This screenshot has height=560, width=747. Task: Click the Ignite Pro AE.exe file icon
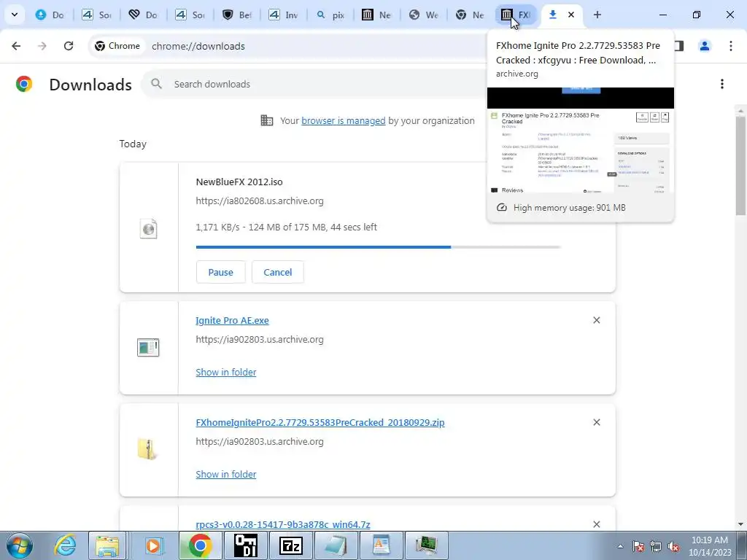click(x=148, y=347)
